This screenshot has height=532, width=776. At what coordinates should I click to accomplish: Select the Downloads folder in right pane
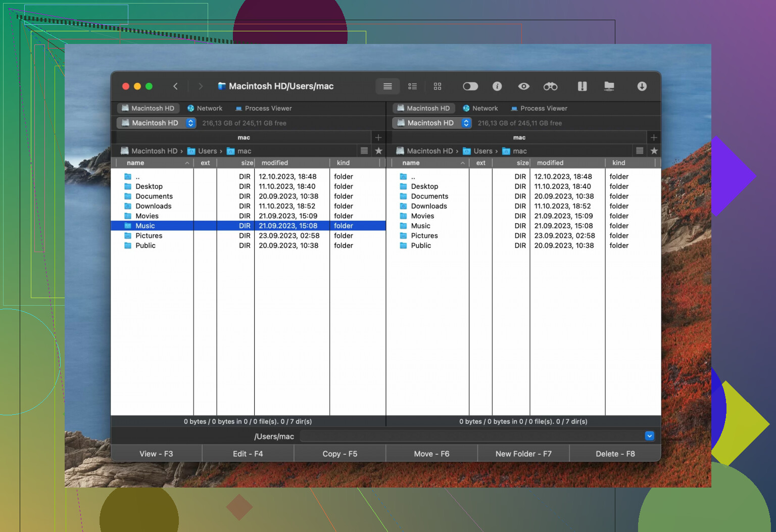tap(428, 206)
